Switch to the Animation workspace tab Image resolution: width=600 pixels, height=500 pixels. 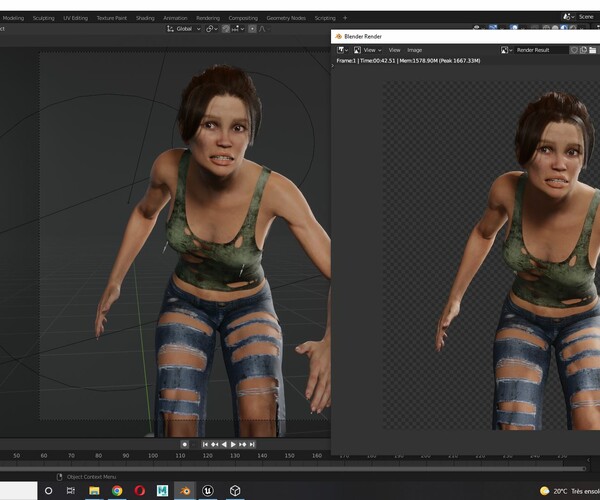[x=175, y=18]
